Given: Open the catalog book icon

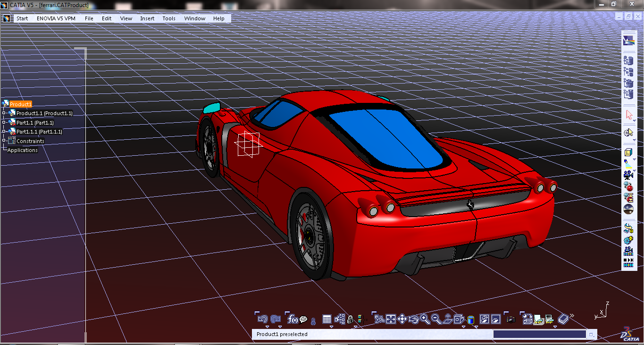Looking at the screenshot, I should coord(563,320).
